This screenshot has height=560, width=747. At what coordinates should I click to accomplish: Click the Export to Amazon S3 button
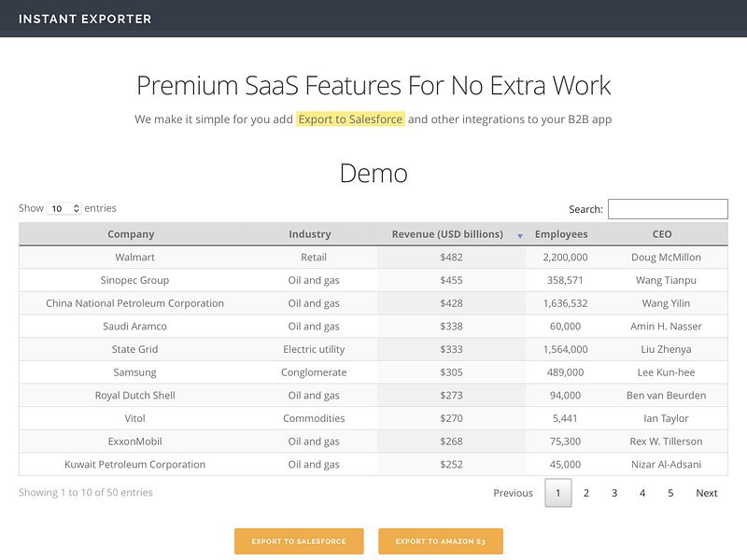(x=441, y=541)
